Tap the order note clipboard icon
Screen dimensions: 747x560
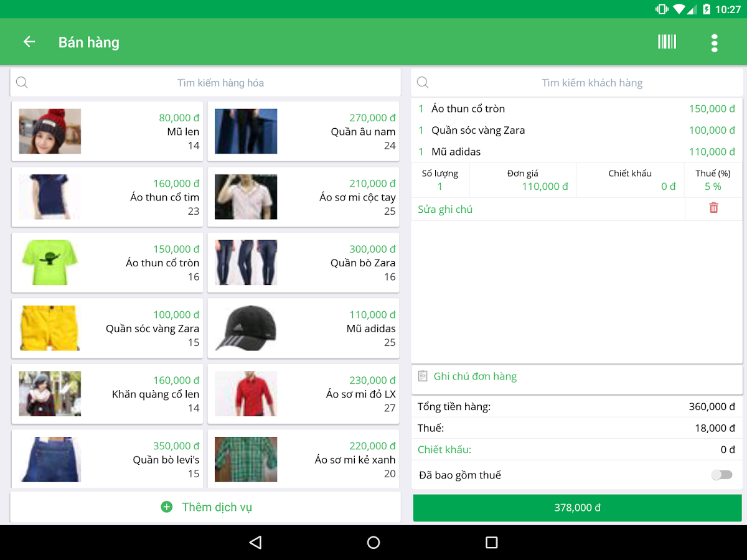(x=423, y=376)
